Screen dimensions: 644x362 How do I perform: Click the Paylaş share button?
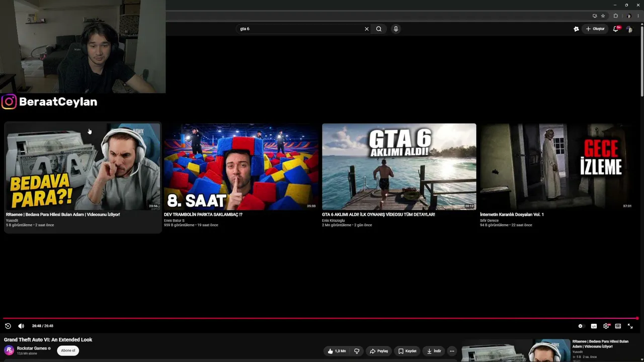click(379, 351)
